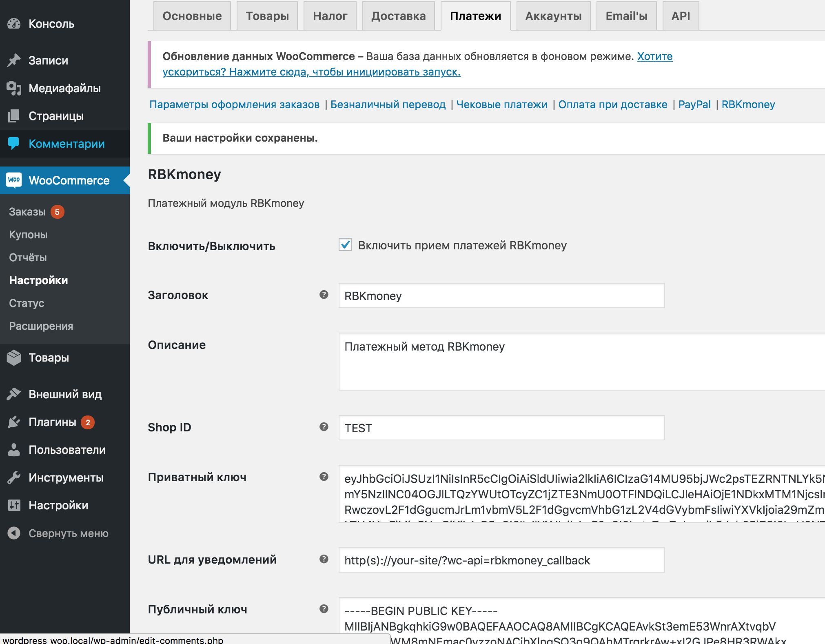Click the Комментарии speech bubble icon
The image size is (825, 644).
(14, 144)
